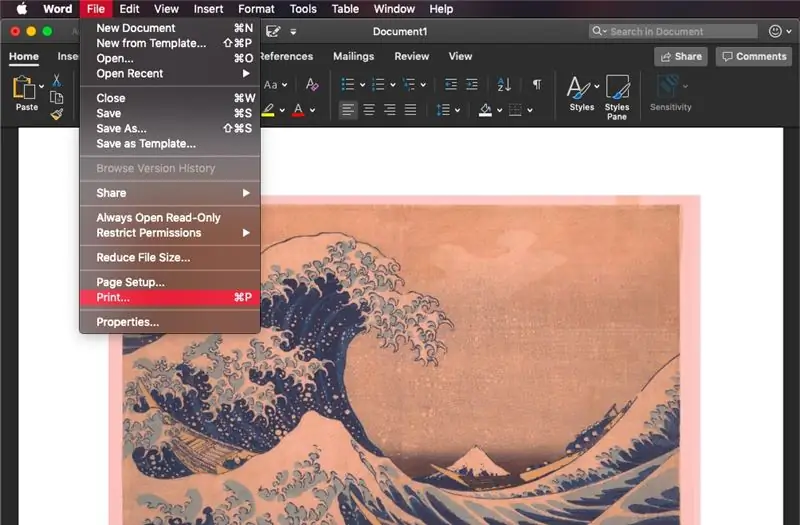Open the Customize Quick Access Toolbar arrow
The width and height of the screenshot is (800, 525).
tap(293, 32)
